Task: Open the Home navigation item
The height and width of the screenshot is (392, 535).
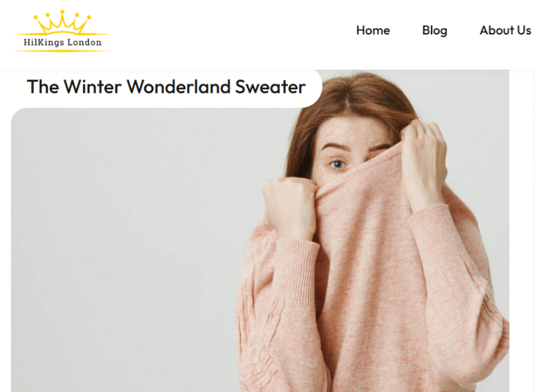Action: (373, 30)
